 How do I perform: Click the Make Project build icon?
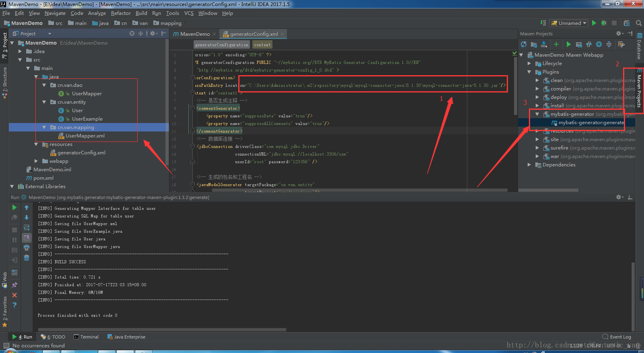543,23
